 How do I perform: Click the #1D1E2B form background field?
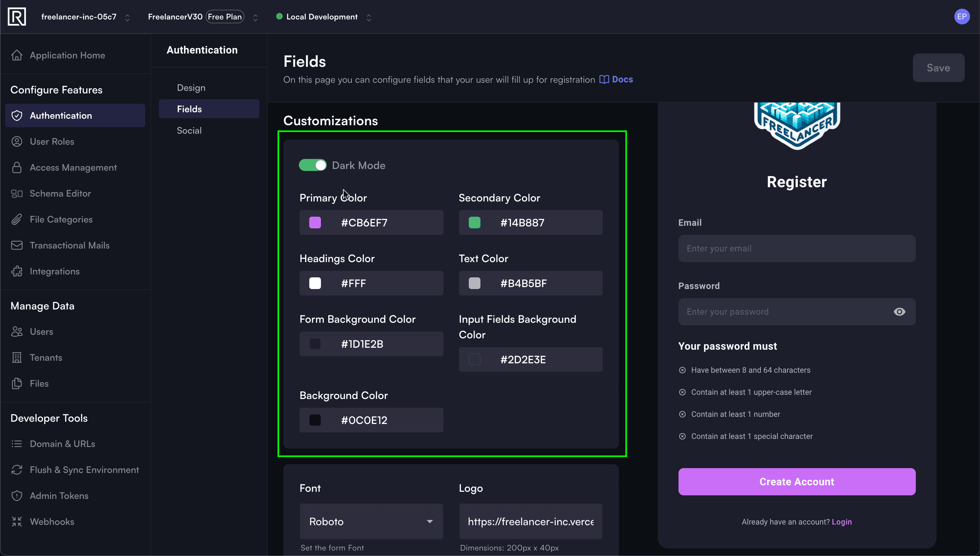(371, 344)
